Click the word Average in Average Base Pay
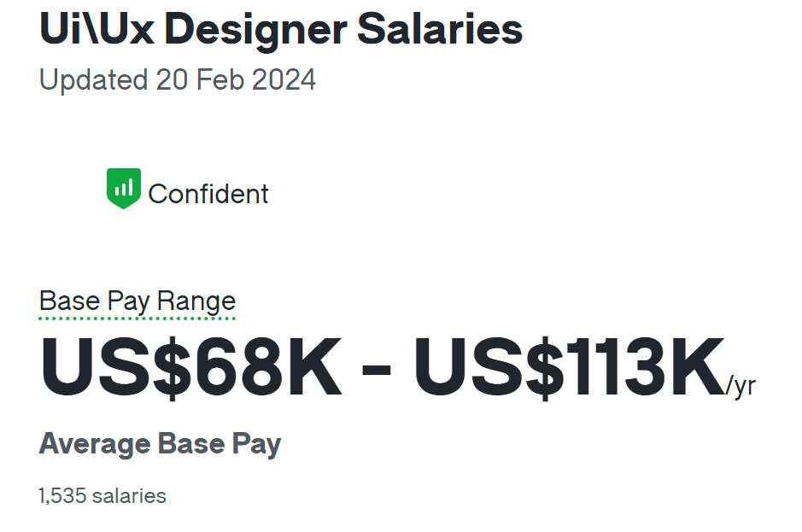This screenshot has width=802, height=532. pos(95,443)
